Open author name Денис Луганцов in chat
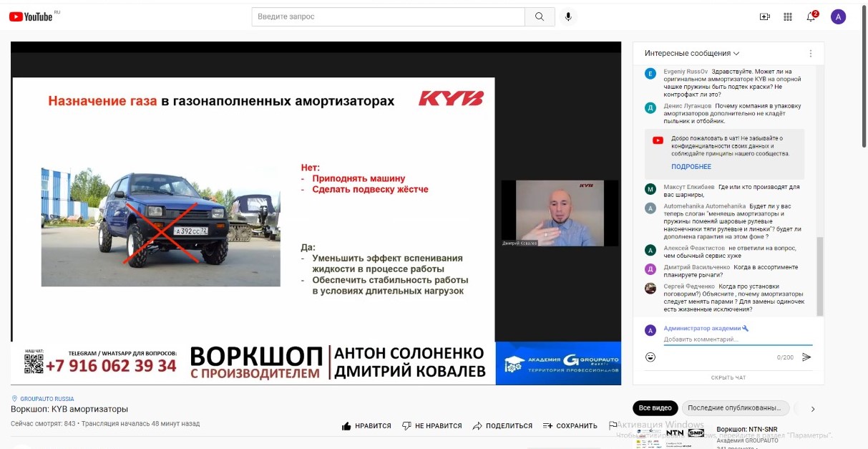The image size is (868, 449). coord(688,106)
